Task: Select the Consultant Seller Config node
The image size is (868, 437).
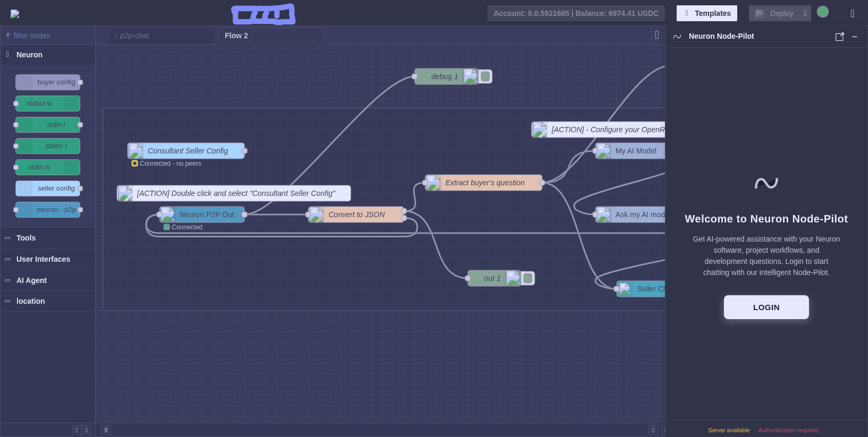Action: pos(188,151)
